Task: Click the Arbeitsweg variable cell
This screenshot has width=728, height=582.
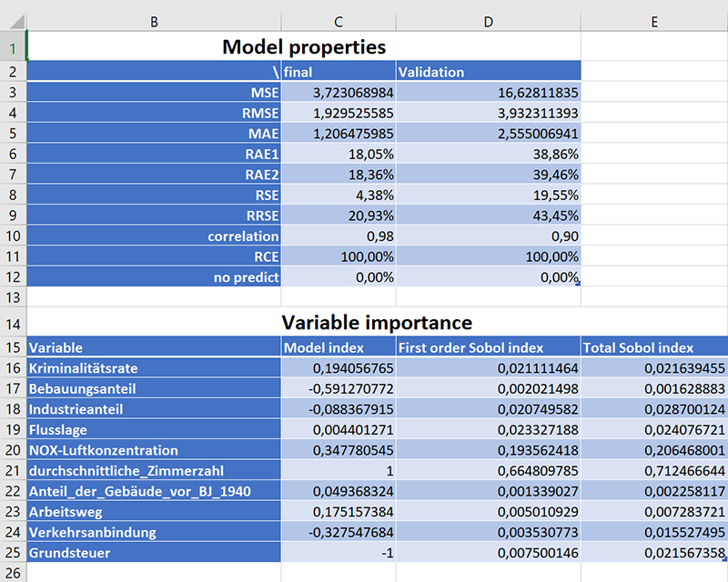Action: (x=154, y=511)
